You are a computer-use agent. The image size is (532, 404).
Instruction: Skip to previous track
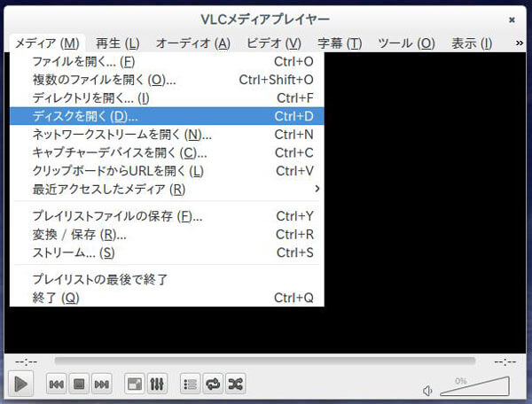(x=57, y=384)
